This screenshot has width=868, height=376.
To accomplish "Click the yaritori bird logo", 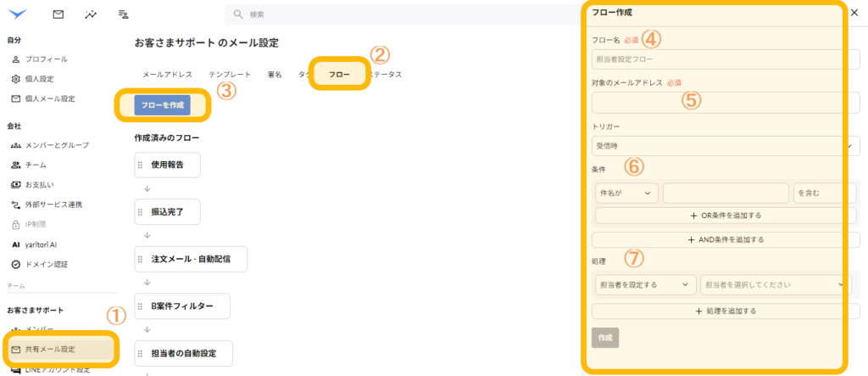I will click(16, 14).
